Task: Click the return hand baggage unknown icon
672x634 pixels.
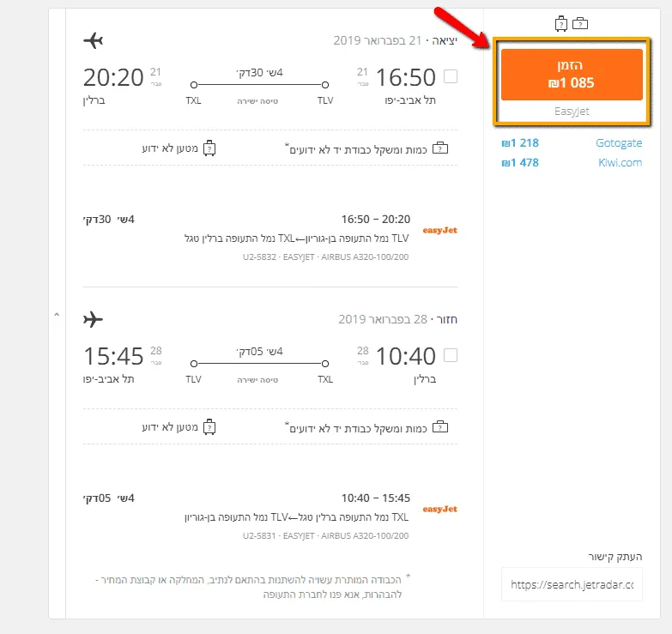Action: coord(441,426)
